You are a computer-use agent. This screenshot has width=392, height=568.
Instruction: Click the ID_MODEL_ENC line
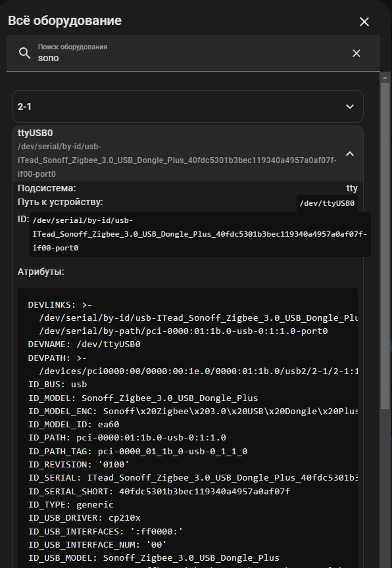click(193, 411)
